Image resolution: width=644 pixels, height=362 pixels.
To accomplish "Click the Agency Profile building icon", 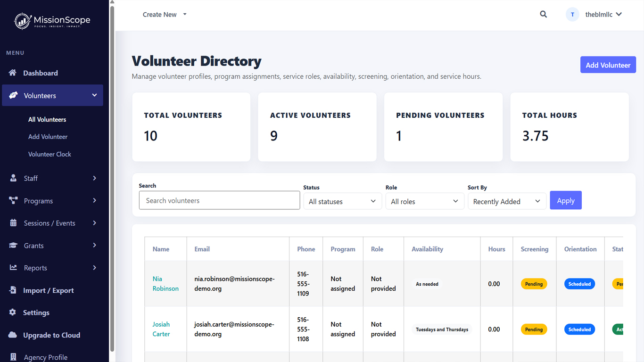I will (13, 357).
